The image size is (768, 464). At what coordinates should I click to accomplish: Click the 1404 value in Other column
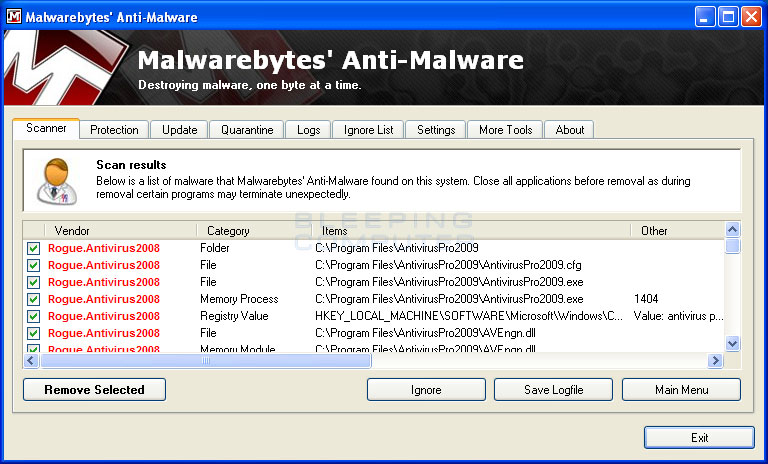pyautogui.click(x=646, y=299)
